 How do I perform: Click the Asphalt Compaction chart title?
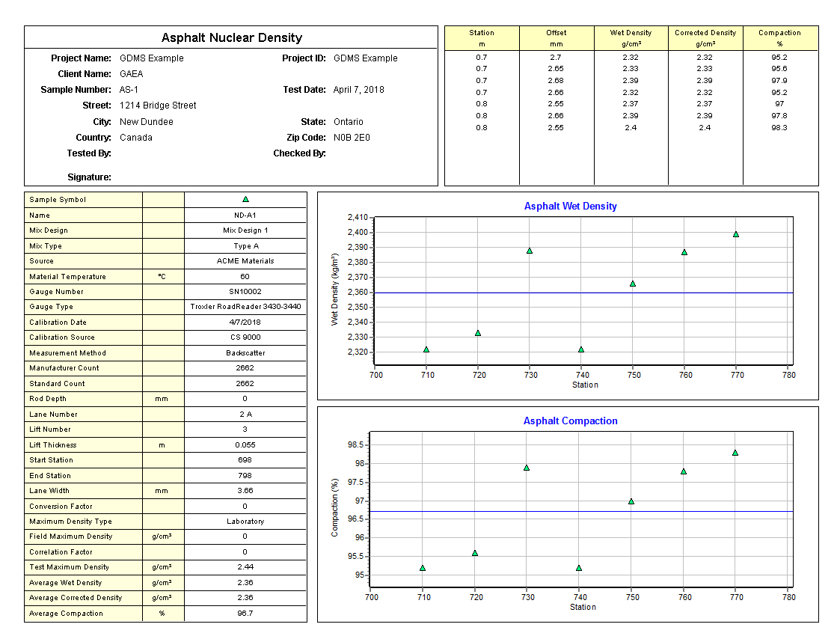pos(570,421)
